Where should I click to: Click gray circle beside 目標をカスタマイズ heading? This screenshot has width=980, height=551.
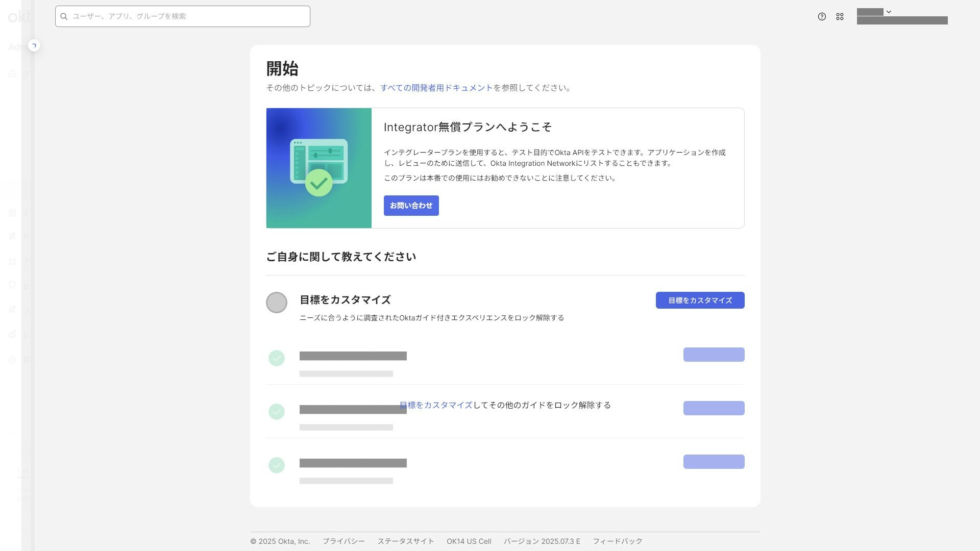277,303
